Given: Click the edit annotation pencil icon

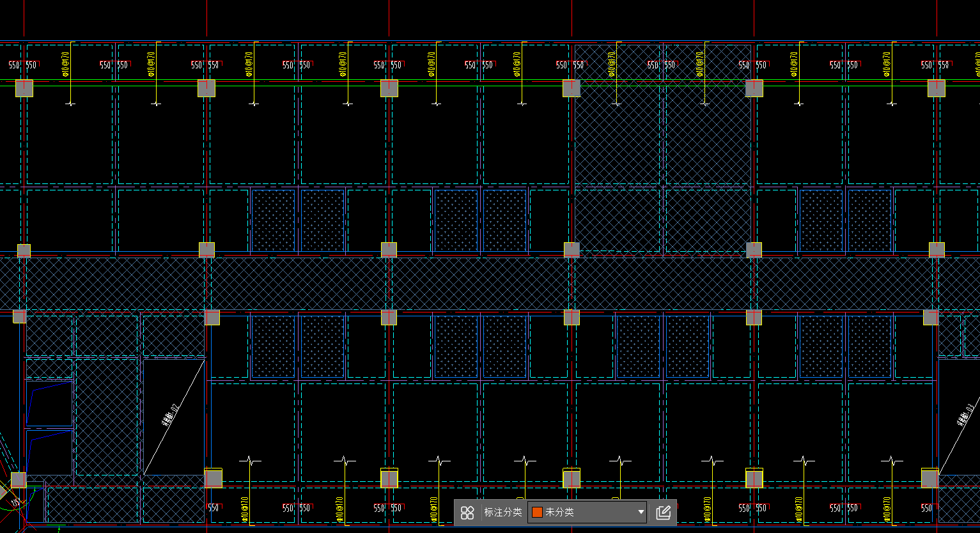Looking at the screenshot, I should point(664,513).
